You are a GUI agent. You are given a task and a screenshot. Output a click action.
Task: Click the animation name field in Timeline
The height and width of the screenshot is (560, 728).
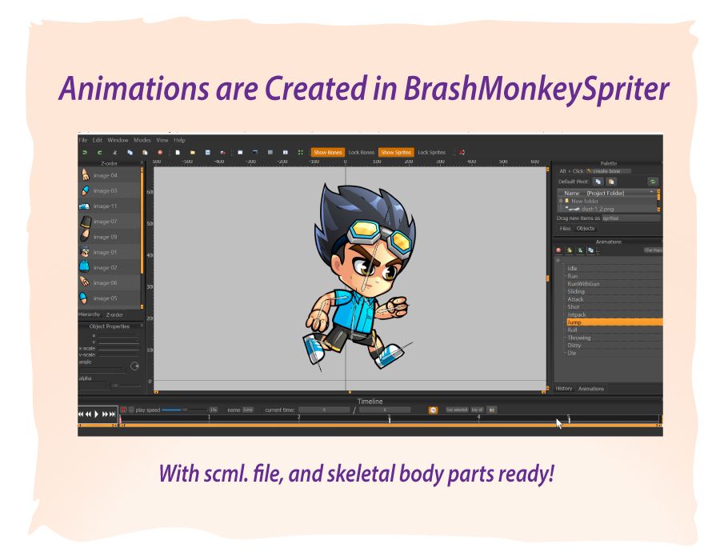[x=248, y=410]
